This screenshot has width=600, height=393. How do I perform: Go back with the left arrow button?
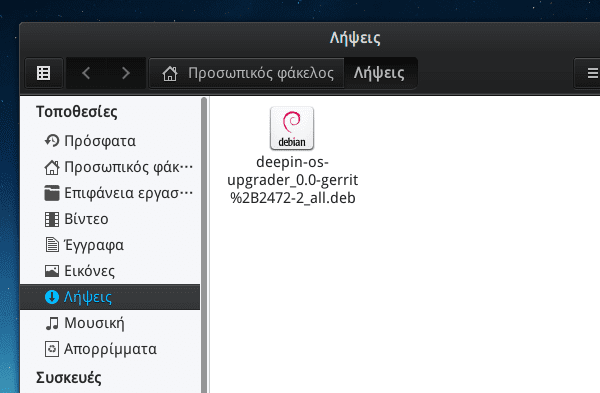click(86, 73)
